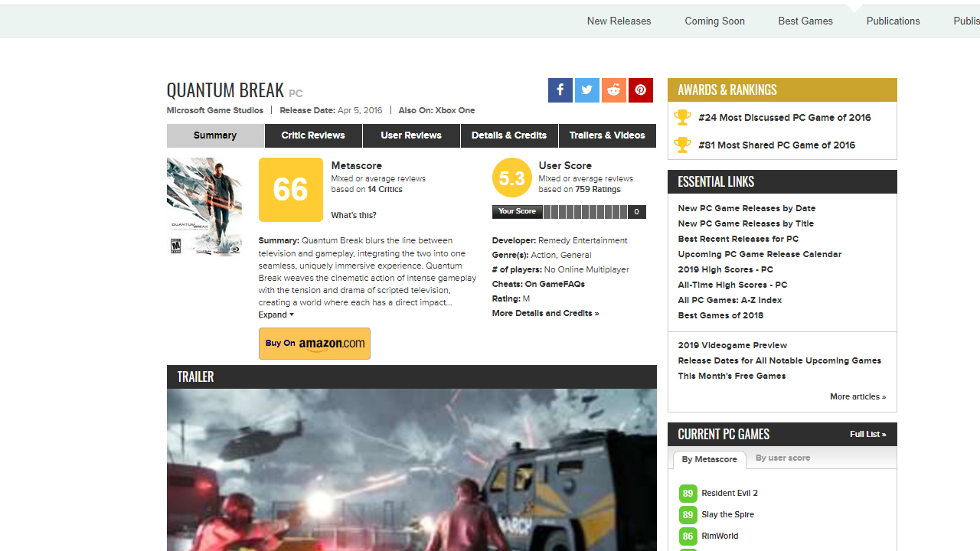View the 759 Ratings link
The width and height of the screenshot is (980, 551).
point(598,189)
